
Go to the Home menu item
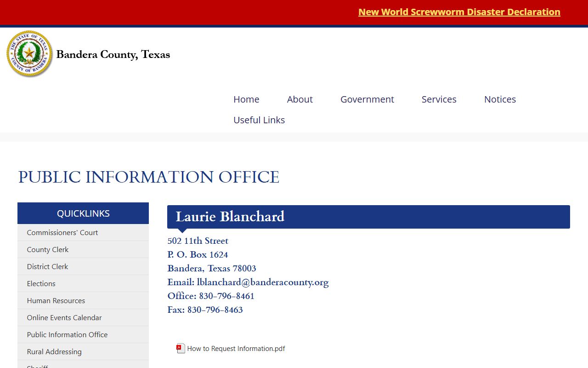[246, 99]
